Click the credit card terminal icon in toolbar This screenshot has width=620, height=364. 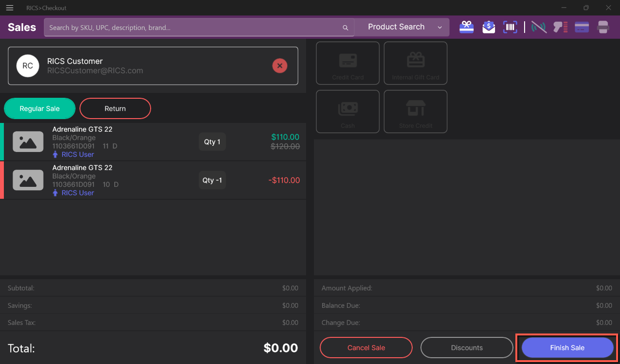tap(582, 27)
